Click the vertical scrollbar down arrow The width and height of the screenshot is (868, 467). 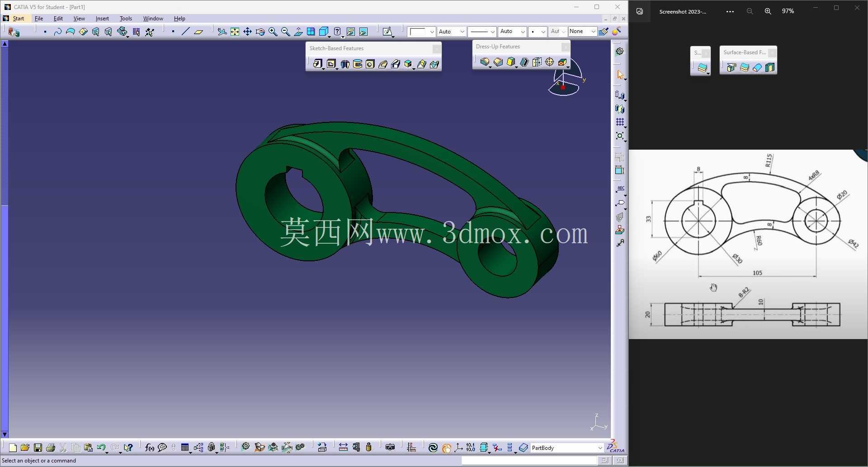[x=5, y=434]
